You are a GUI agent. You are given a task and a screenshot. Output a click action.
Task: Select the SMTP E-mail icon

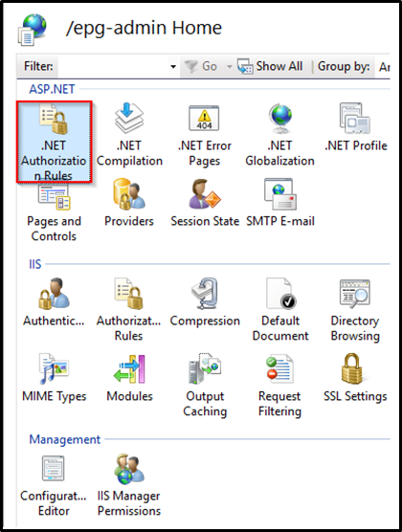pos(280,203)
